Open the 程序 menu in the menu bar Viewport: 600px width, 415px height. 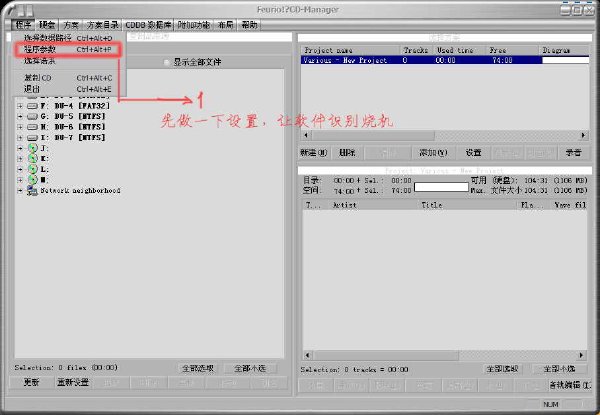(x=23, y=25)
